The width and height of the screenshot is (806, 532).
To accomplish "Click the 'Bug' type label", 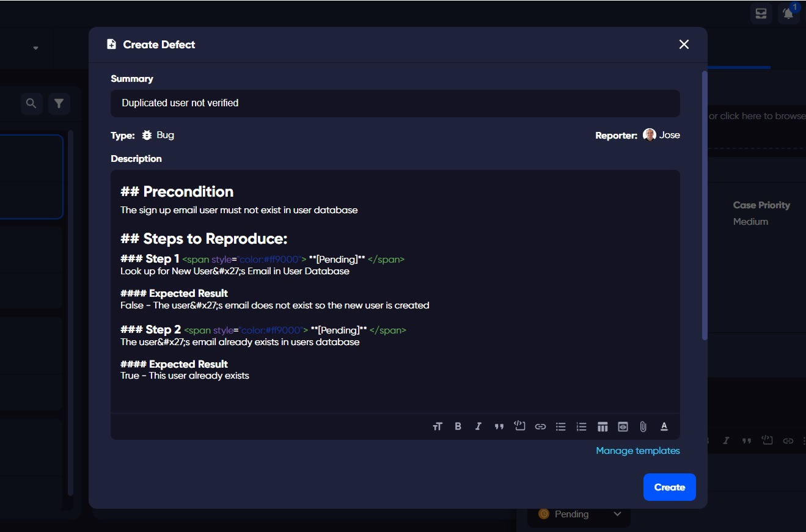I will (165, 135).
